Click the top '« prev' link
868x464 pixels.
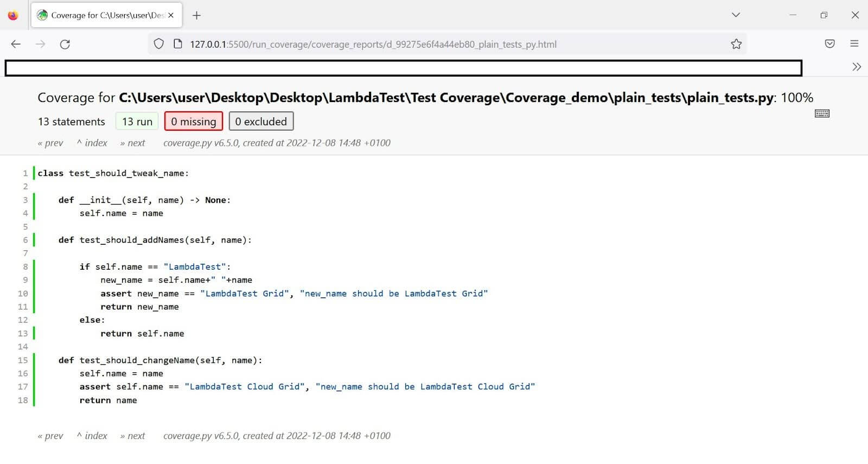coord(50,143)
